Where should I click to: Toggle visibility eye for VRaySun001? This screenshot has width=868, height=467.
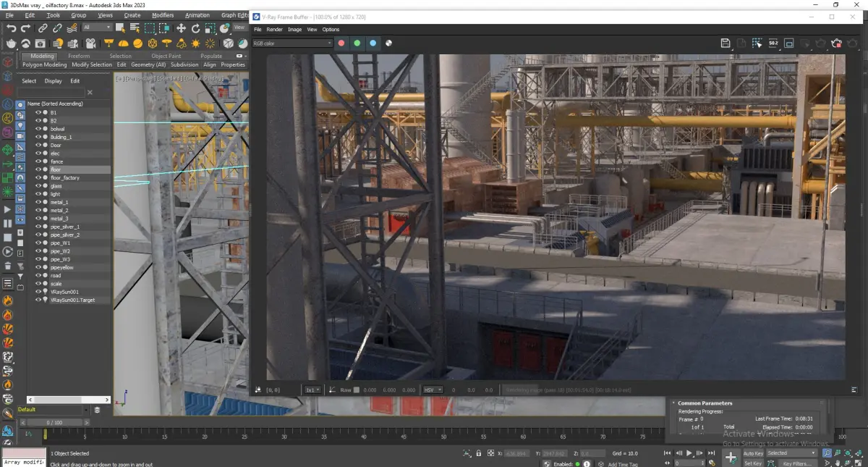(38, 292)
